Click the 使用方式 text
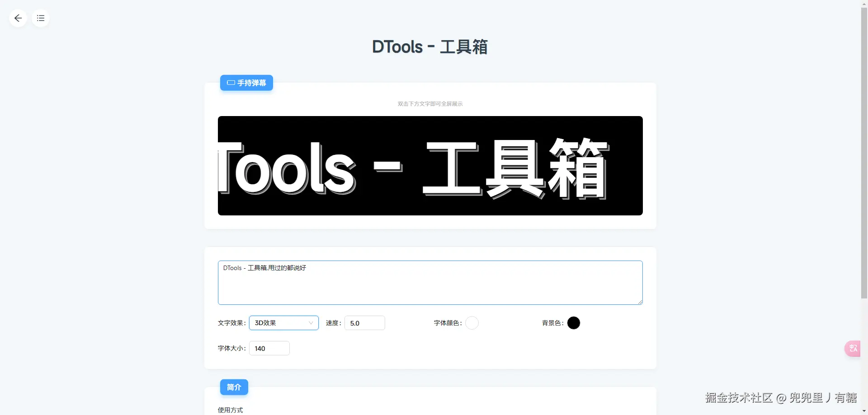The image size is (868, 415). [x=231, y=410]
